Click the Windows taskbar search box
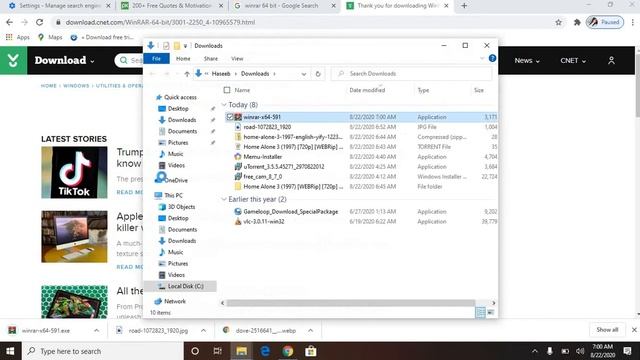This screenshot has height=360, width=640. 102,351
